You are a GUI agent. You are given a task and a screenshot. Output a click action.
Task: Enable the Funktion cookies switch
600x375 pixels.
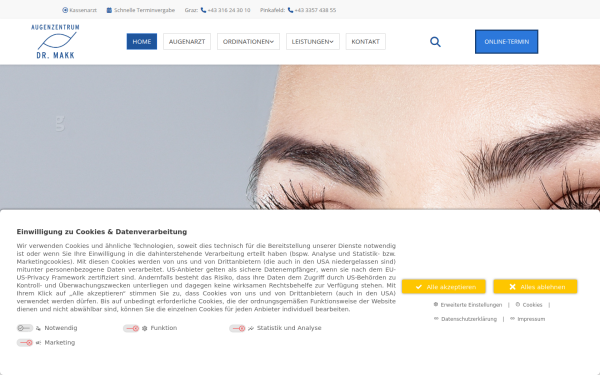click(x=131, y=328)
